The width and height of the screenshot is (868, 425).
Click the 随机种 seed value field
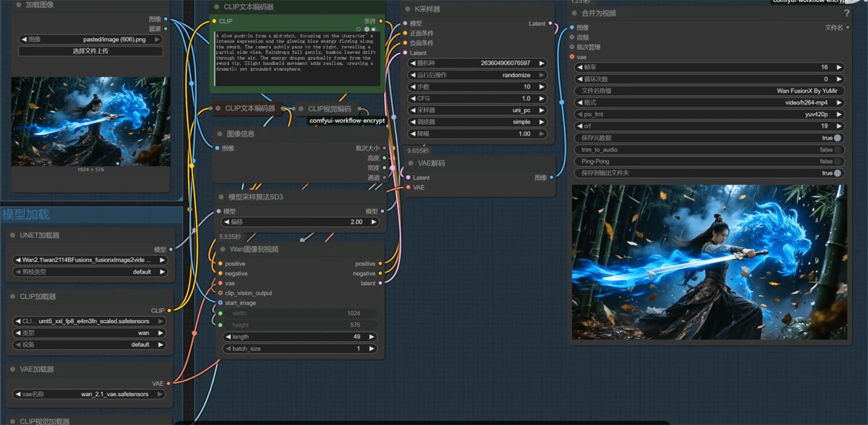click(477, 63)
